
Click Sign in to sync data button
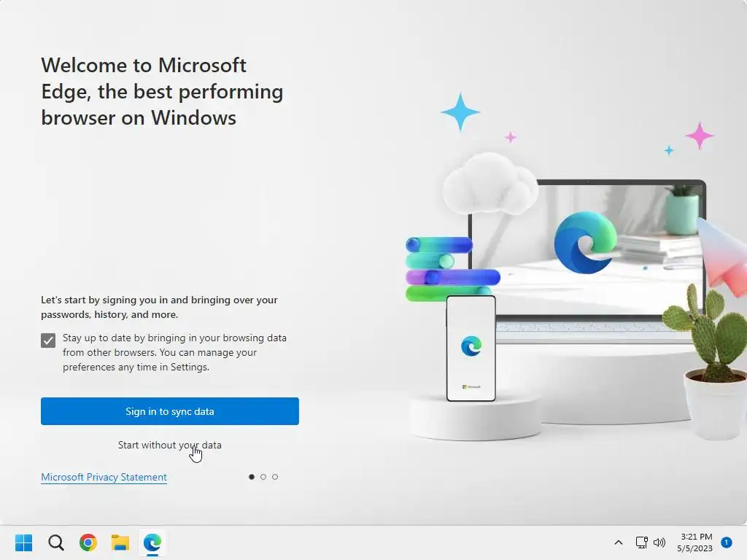[x=169, y=411]
